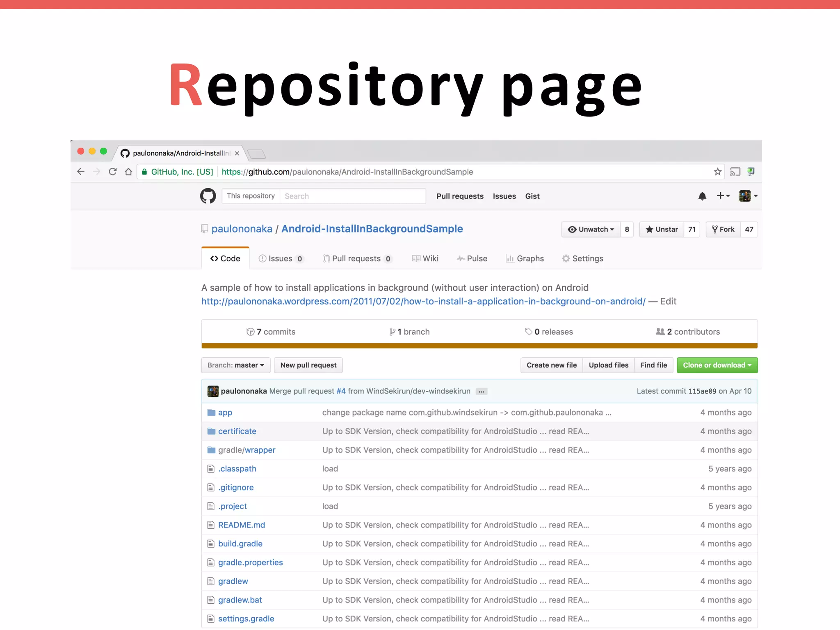The width and height of the screenshot is (840, 630).
Task: Open the .classpath file
Action: point(237,469)
